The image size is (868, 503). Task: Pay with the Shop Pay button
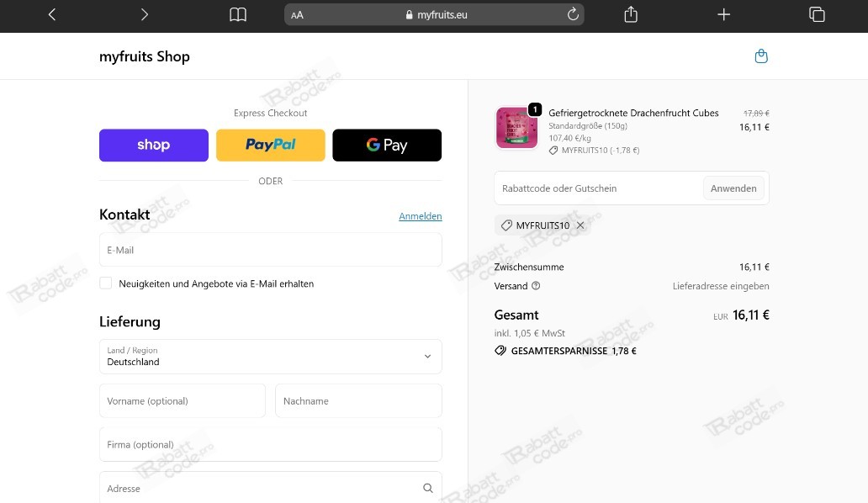154,145
